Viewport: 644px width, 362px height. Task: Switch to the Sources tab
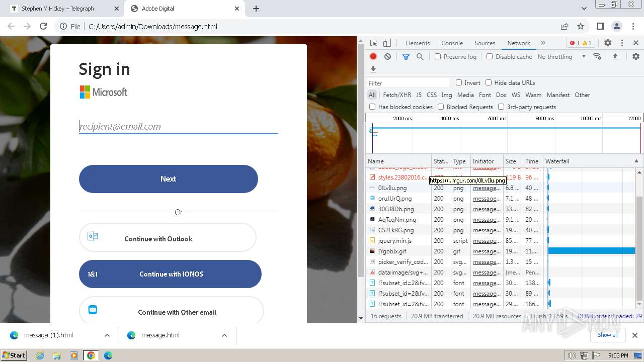pos(485,43)
